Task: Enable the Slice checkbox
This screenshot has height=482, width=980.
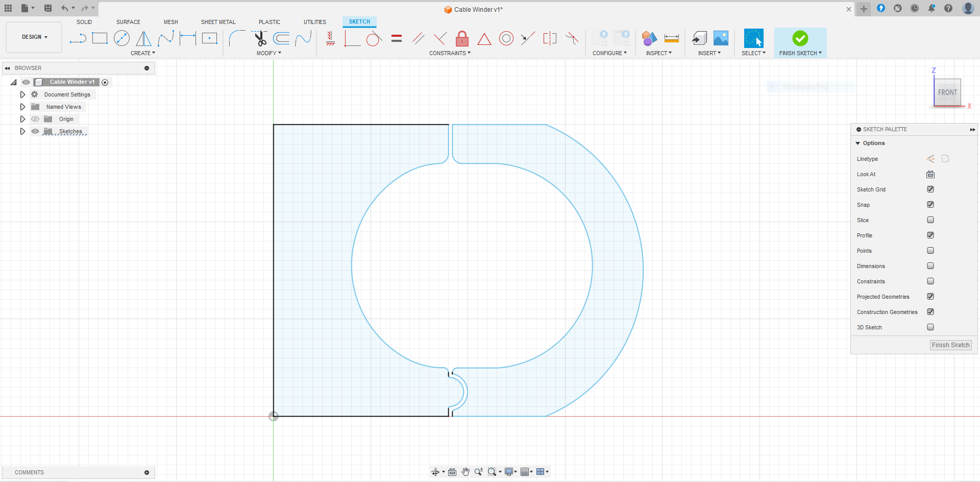Action: (x=930, y=220)
